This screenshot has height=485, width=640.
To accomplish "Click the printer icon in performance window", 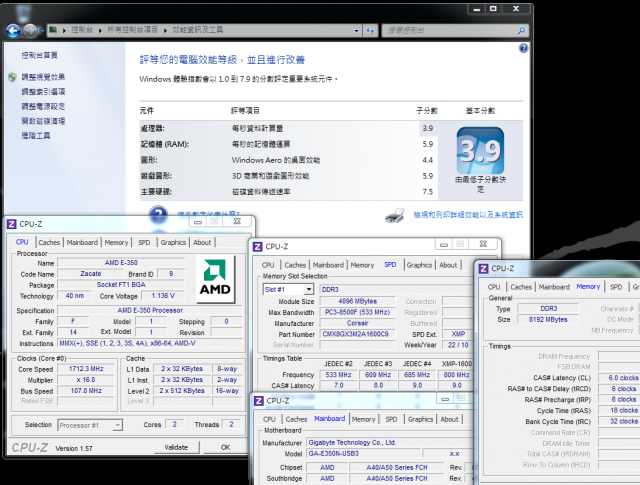I will [395, 215].
